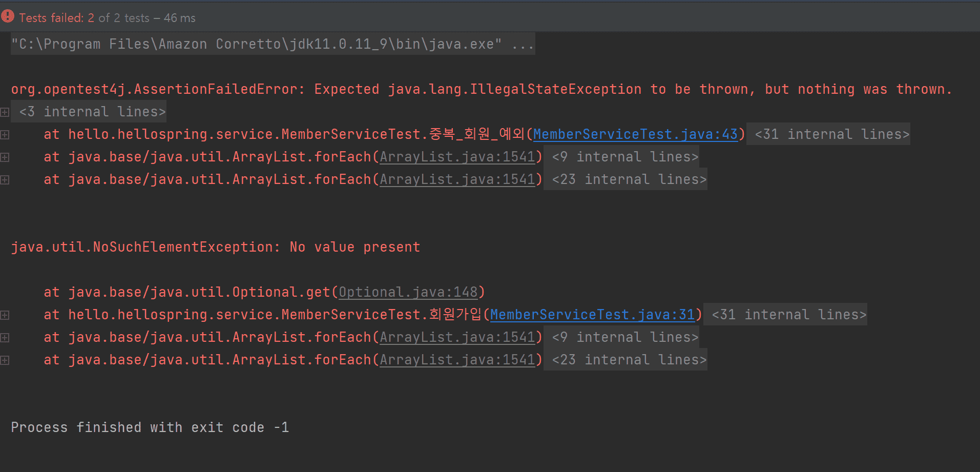
Task: Click gutter fold icon on 중복_회원_예외 stack line
Action: pos(5,135)
